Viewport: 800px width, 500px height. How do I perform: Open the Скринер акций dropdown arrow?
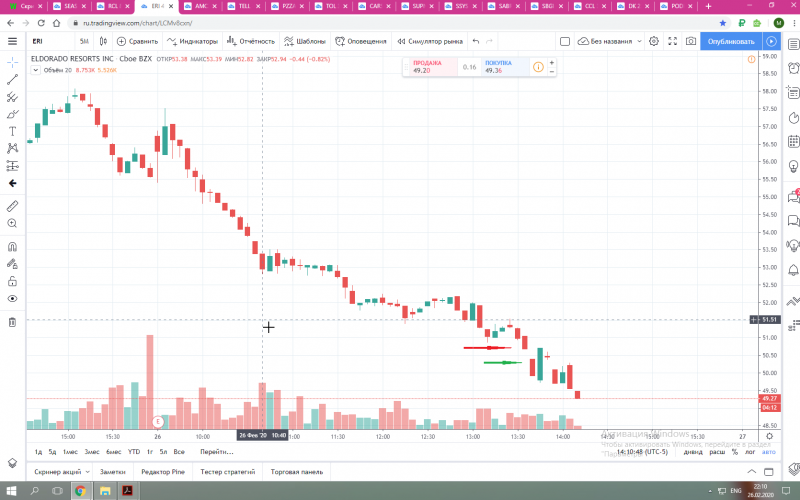pyautogui.click(x=88, y=472)
